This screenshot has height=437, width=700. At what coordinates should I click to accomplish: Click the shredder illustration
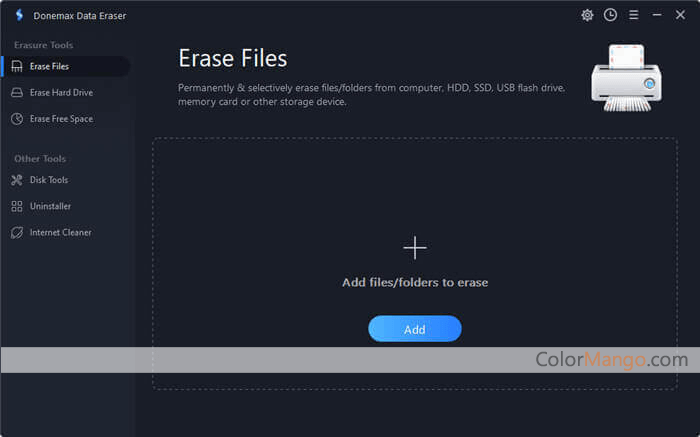[626, 76]
